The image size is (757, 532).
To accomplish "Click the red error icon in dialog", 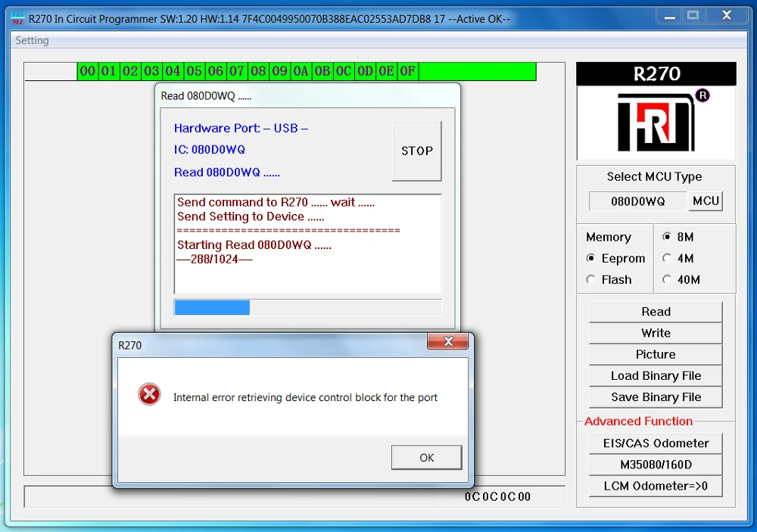I will tap(150, 394).
